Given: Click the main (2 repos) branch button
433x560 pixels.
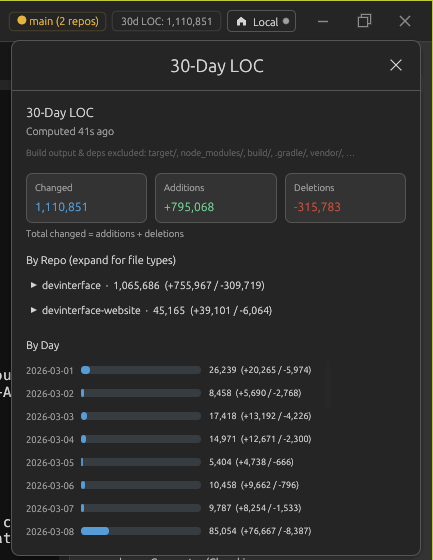Looking at the screenshot, I should click(58, 21).
